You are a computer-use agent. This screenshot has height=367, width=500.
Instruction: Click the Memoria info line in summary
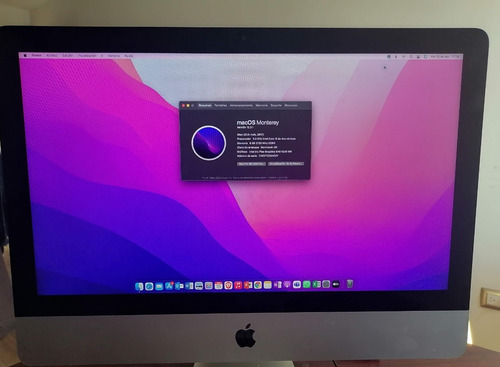256,143
